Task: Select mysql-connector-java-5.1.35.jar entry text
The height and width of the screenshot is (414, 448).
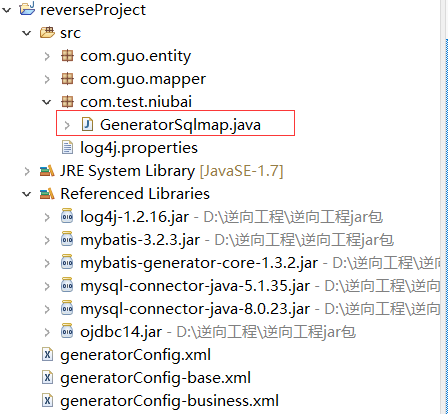Action: pos(195,286)
